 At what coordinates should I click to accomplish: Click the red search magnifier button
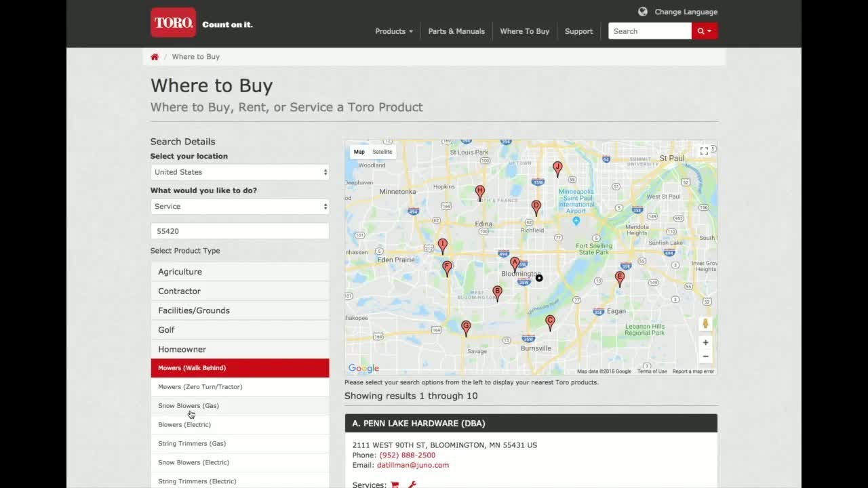click(x=705, y=31)
